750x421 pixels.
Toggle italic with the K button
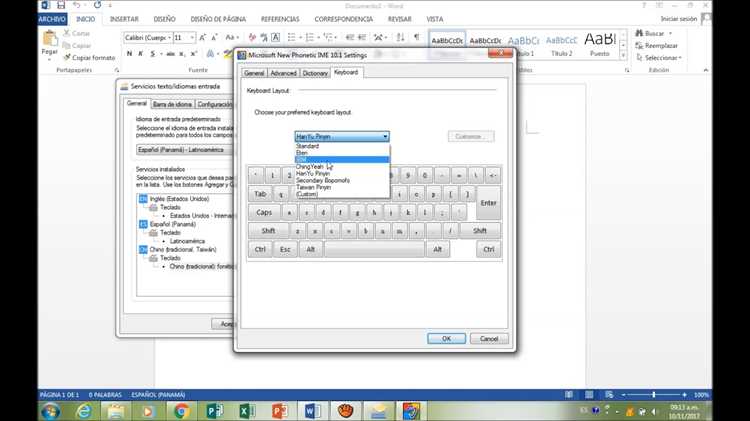point(141,54)
